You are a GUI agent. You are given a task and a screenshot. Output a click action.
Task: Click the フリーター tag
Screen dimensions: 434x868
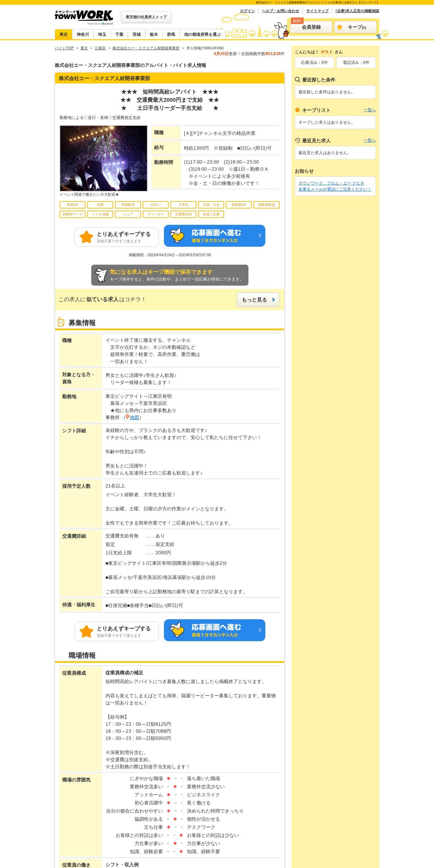click(155, 214)
